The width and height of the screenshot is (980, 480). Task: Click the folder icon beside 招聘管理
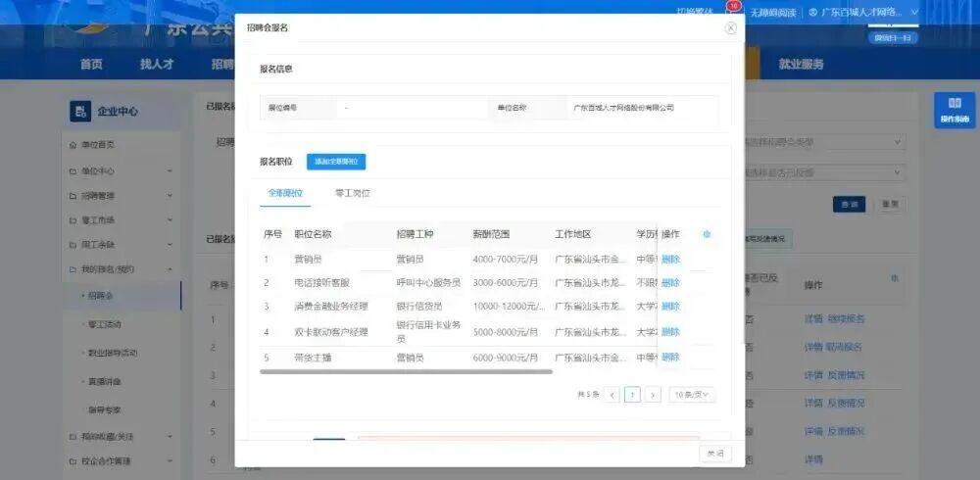pyautogui.click(x=73, y=196)
